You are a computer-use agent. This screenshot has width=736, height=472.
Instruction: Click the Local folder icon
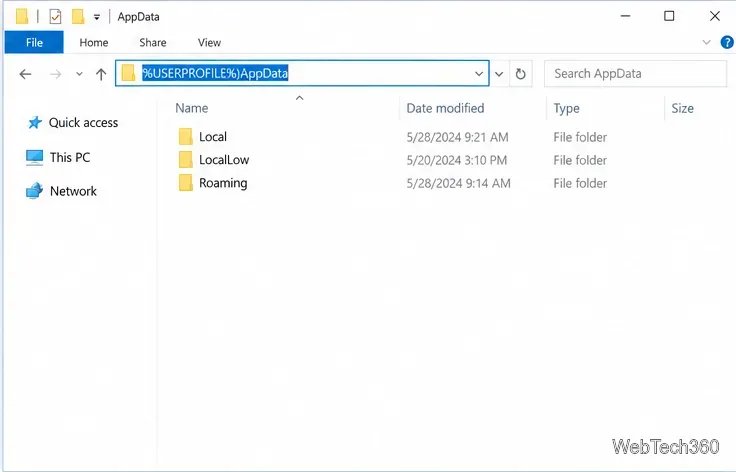(x=185, y=137)
